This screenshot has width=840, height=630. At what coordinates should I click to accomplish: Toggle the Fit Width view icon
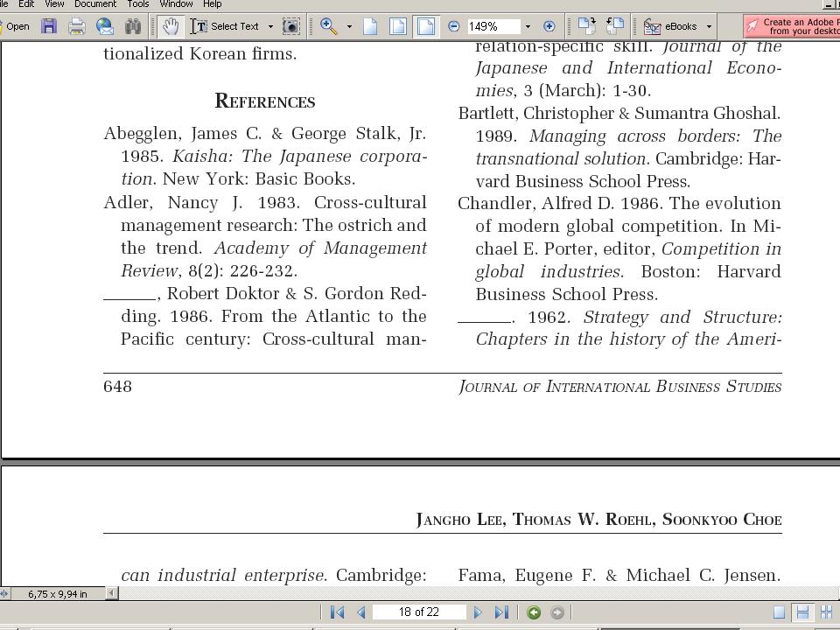pos(426,26)
